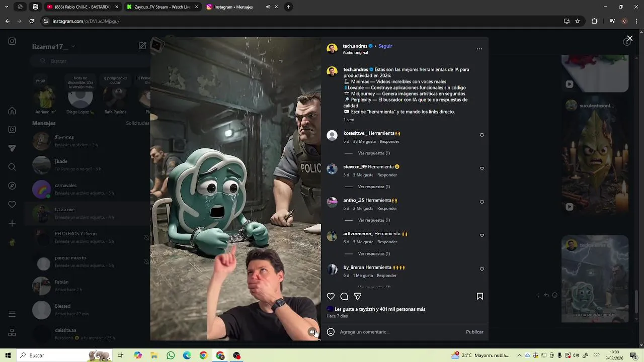Open a new browser tab
This screenshot has height=362, width=644.
click(288, 7)
